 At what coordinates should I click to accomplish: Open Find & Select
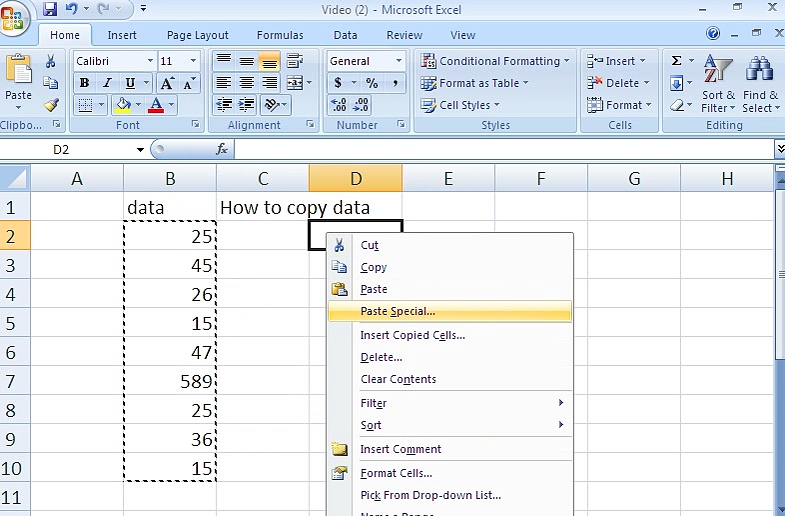pos(760,83)
